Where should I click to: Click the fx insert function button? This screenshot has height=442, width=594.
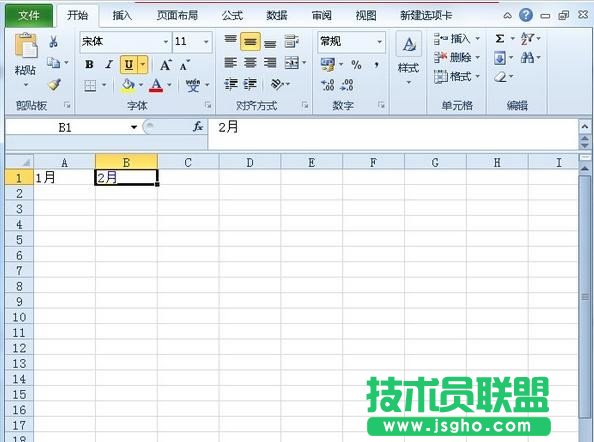(x=198, y=127)
